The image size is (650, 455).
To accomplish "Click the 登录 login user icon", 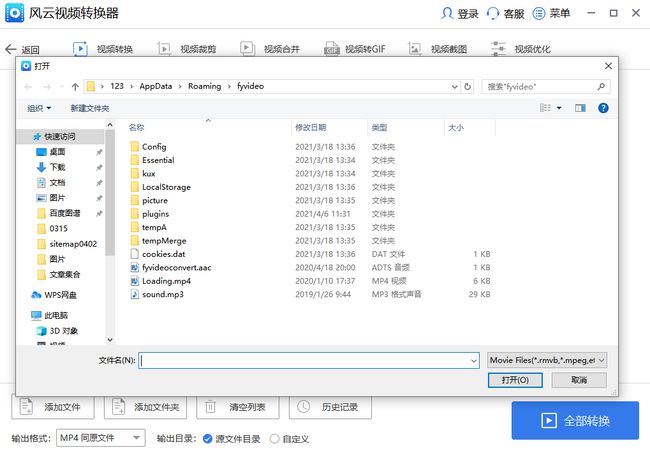I will 446,13.
